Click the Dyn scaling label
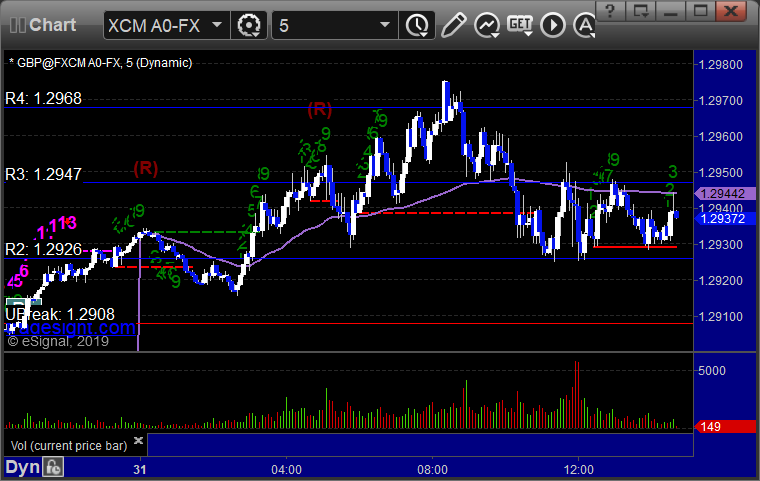Screen dimensions: 760x481 22,467
